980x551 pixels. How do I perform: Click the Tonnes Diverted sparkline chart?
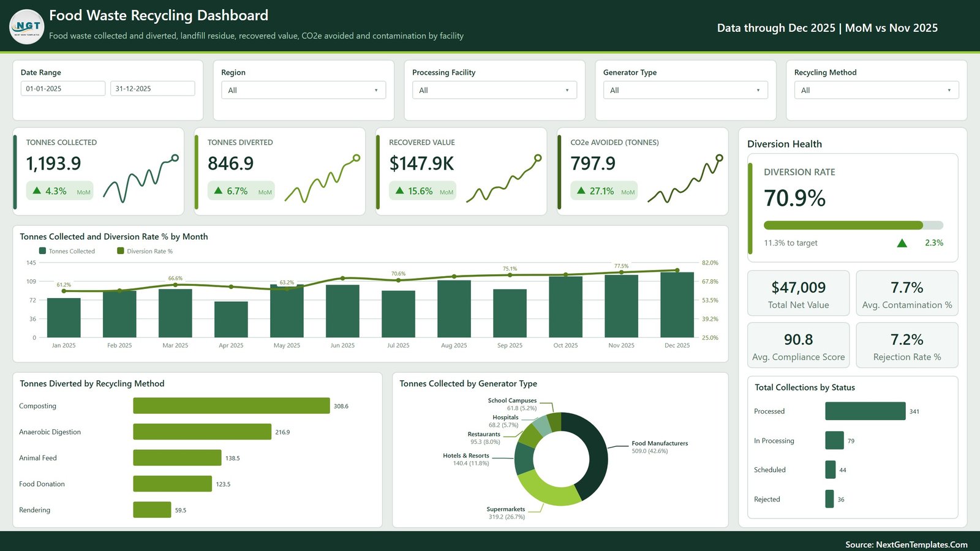coord(322,179)
